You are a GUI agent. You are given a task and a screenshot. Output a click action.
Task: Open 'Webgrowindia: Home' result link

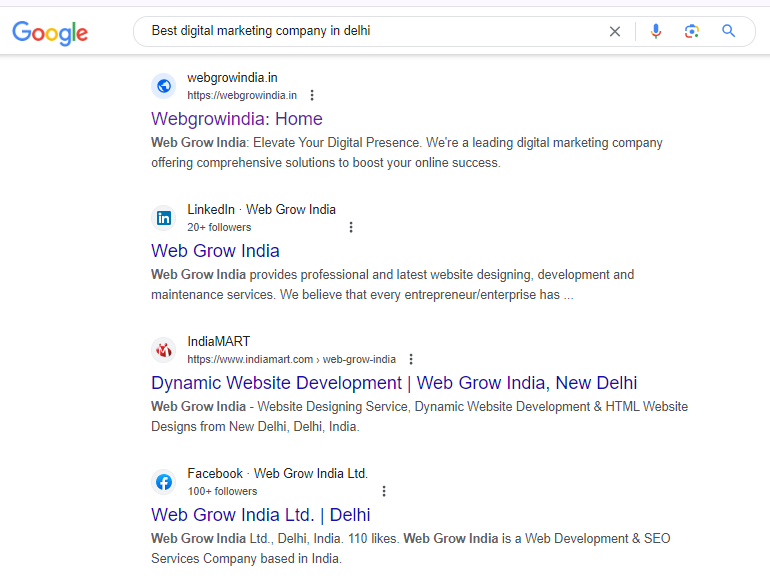237,119
